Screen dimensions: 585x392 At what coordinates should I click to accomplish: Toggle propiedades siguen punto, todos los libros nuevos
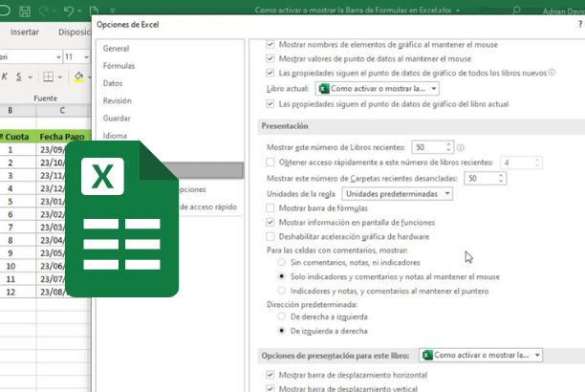point(271,73)
